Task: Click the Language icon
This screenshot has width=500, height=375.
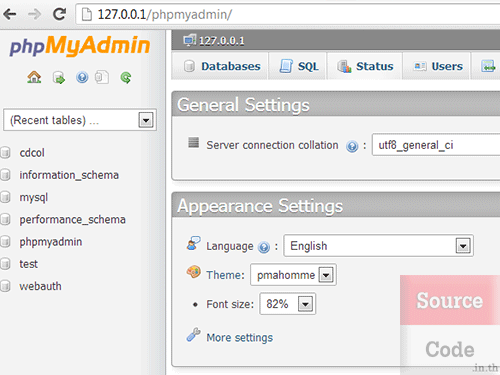Action: (193, 243)
